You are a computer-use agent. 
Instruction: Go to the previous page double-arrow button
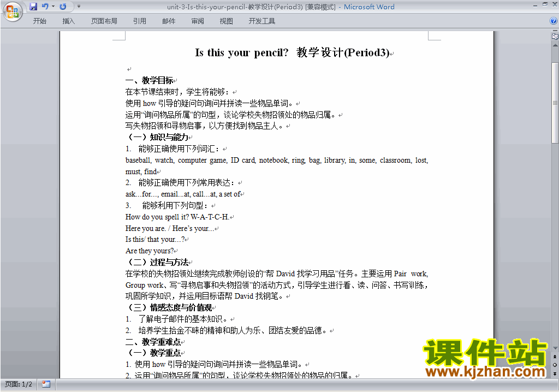pyautogui.click(x=555, y=357)
